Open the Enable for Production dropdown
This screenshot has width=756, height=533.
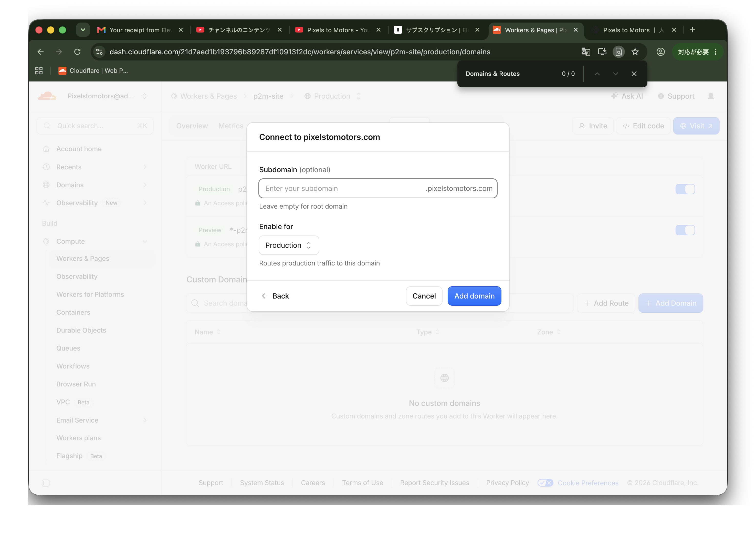[x=288, y=245]
